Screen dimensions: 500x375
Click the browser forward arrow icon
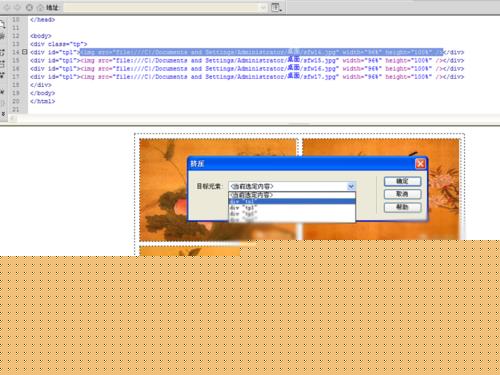(x=18, y=7)
